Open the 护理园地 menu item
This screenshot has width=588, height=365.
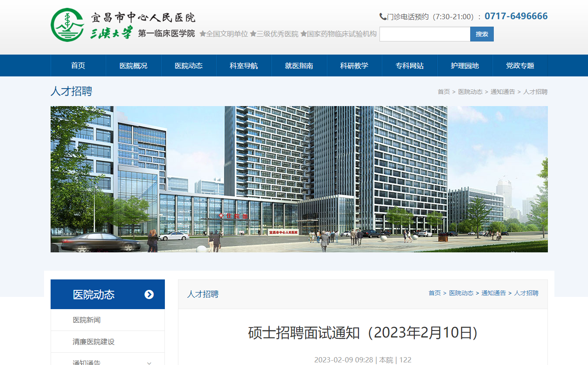pos(465,65)
